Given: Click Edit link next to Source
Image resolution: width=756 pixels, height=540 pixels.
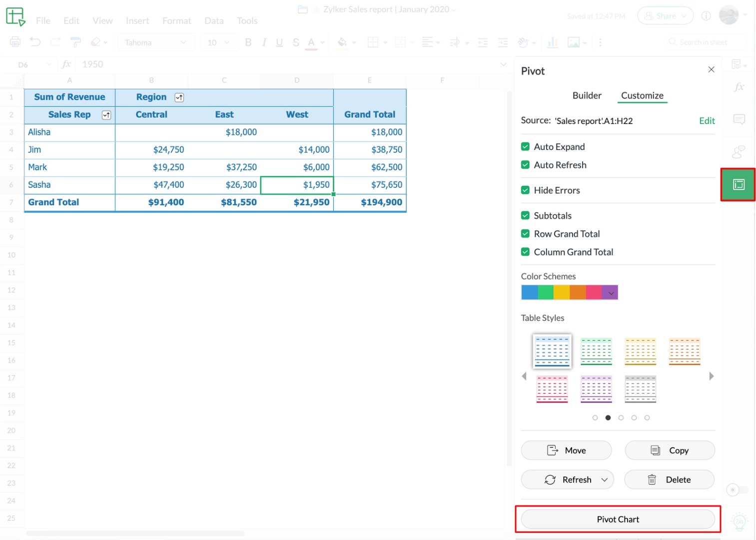Looking at the screenshot, I should tap(707, 120).
